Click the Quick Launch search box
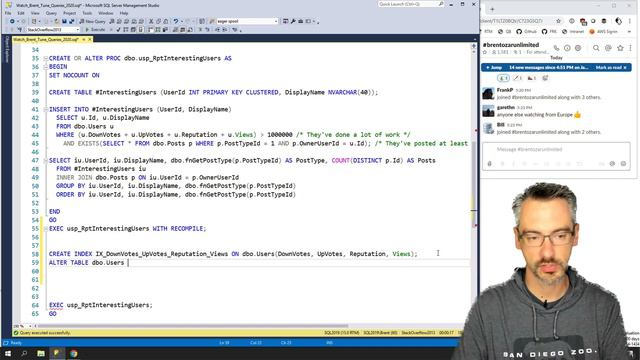Screen dimensions: 640x360 (x=411, y=4)
